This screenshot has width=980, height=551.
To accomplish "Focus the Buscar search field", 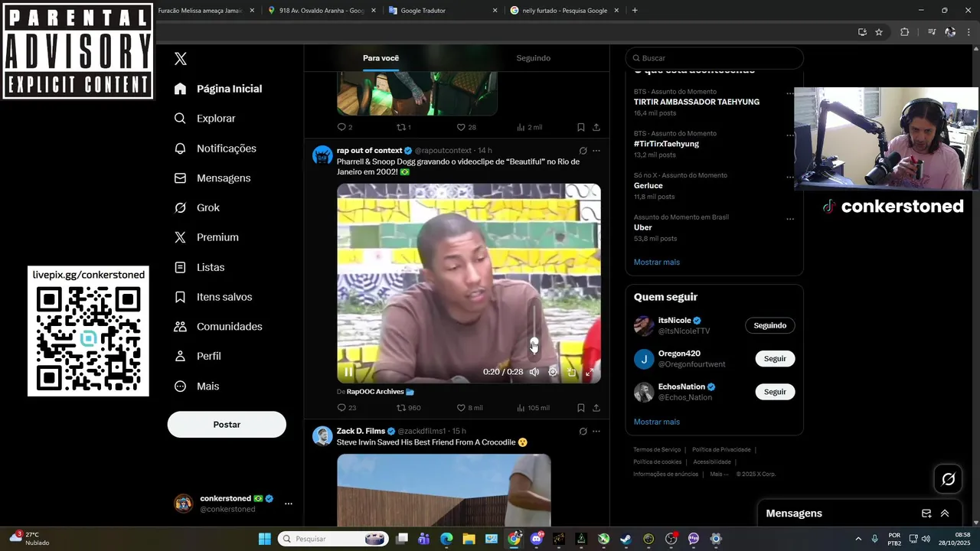I will pos(714,58).
